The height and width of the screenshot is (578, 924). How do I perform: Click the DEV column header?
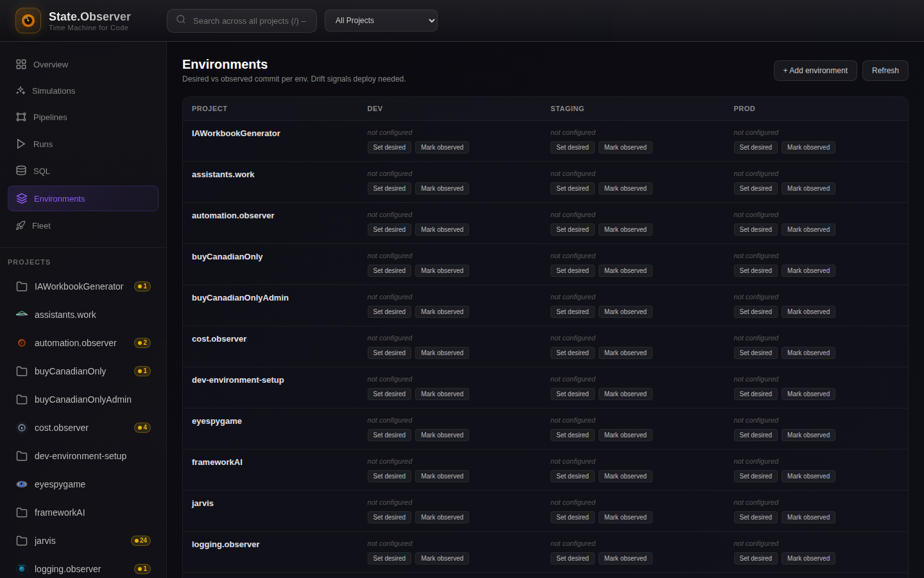click(x=375, y=109)
